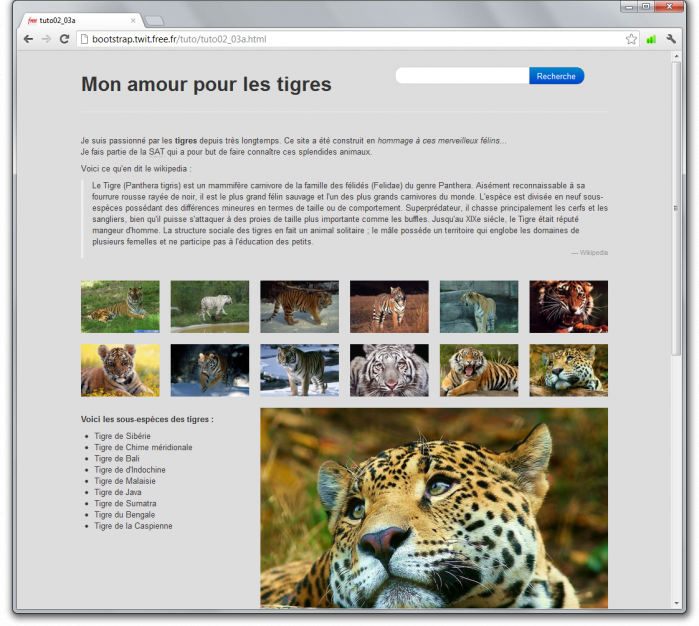Screen dimensions: 699x626
Task: Click the green signal bars extension icon
Action: (651, 39)
